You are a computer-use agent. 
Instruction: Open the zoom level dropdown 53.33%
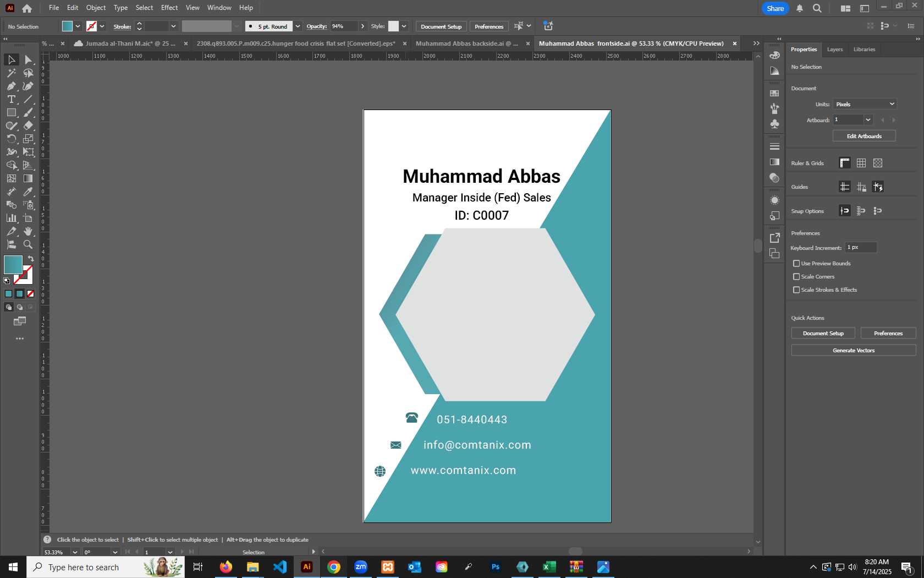(75, 552)
